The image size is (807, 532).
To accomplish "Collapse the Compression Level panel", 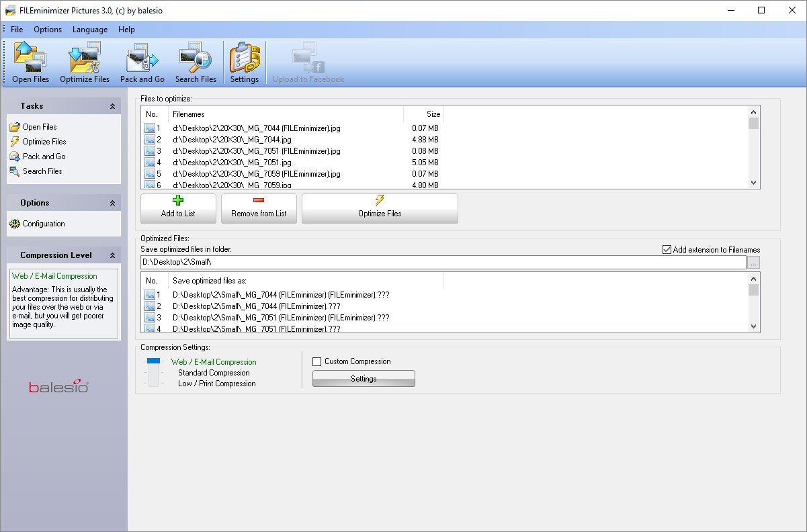I will (112, 255).
